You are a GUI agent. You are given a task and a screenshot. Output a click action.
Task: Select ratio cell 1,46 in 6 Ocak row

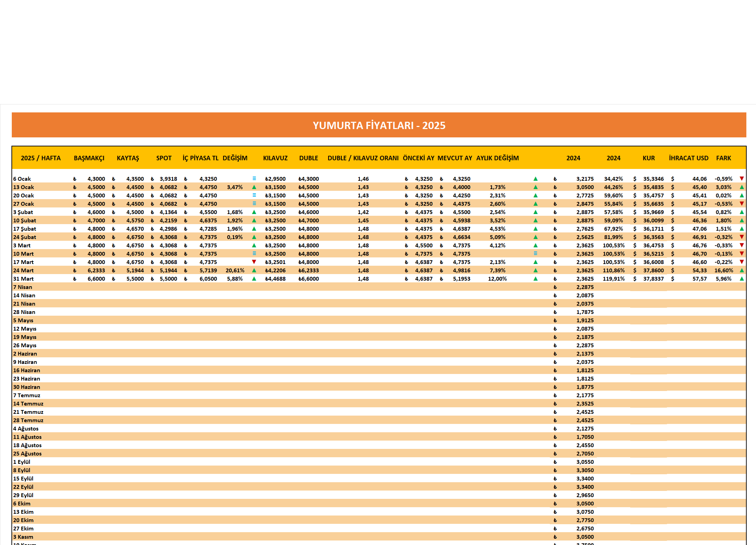pyautogui.click(x=363, y=179)
